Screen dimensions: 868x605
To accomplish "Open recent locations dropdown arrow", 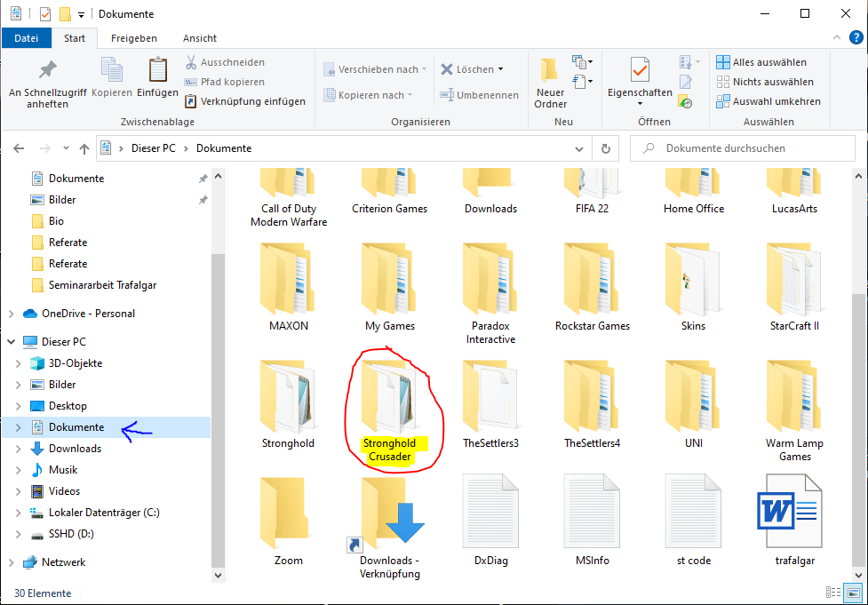I will pyautogui.click(x=66, y=148).
